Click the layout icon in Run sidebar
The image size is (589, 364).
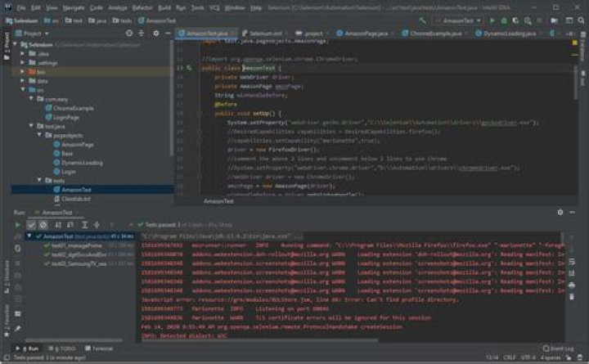click(x=17, y=313)
